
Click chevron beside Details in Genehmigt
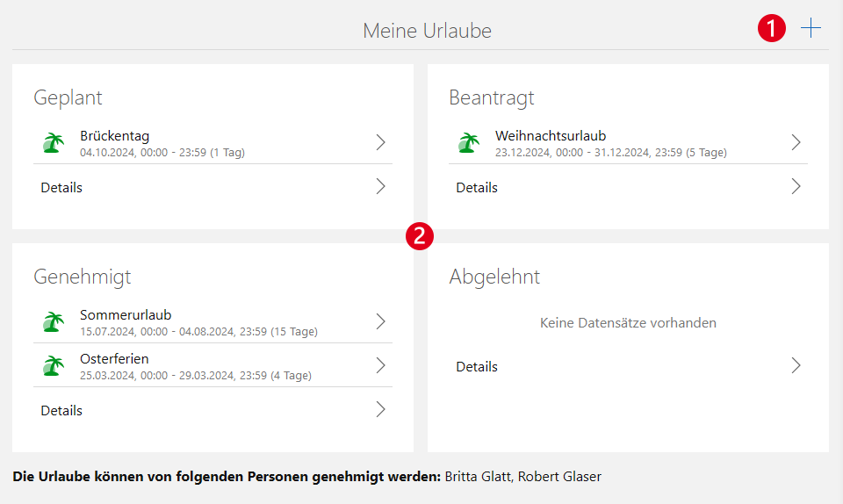380,409
